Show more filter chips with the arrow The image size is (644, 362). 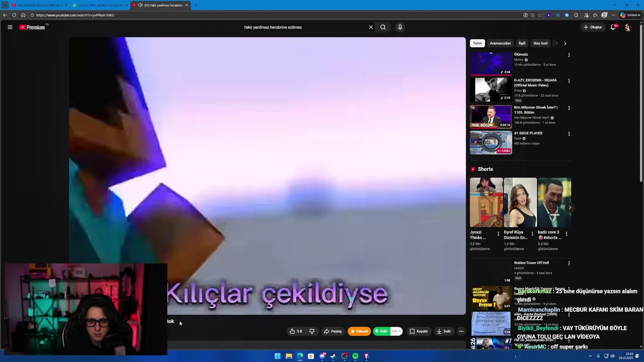pos(565,43)
